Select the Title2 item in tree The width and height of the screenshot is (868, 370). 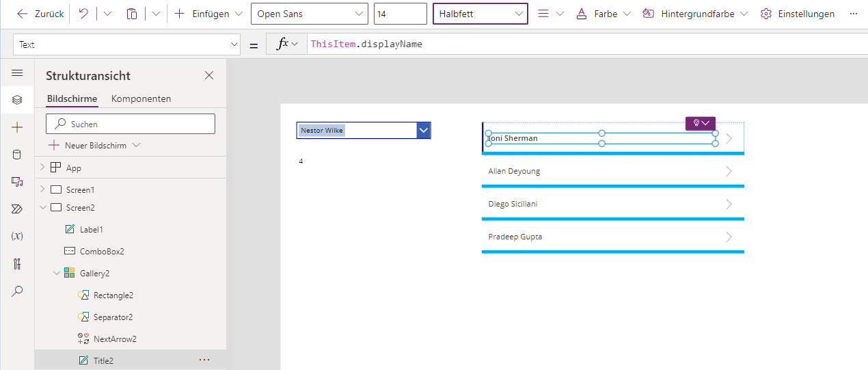pyautogui.click(x=103, y=360)
